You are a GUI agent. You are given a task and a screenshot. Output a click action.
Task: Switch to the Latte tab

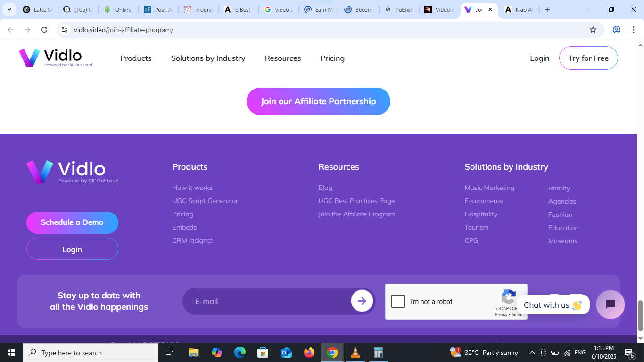(x=38, y=9)
